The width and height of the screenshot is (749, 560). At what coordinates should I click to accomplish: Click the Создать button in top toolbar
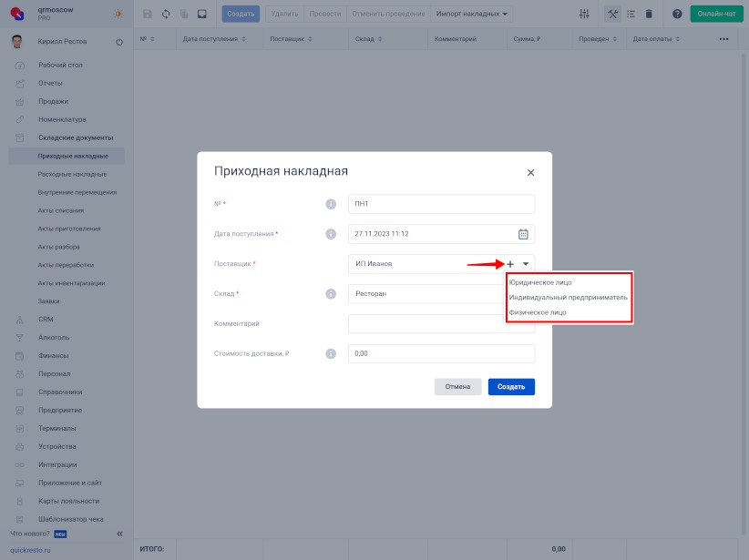coord(241,14)
